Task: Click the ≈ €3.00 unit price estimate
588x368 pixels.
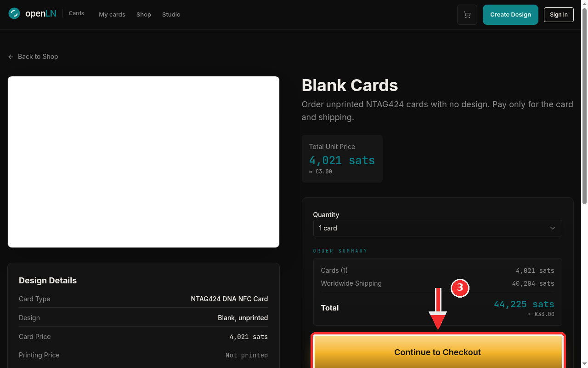Action: (321, 172)
